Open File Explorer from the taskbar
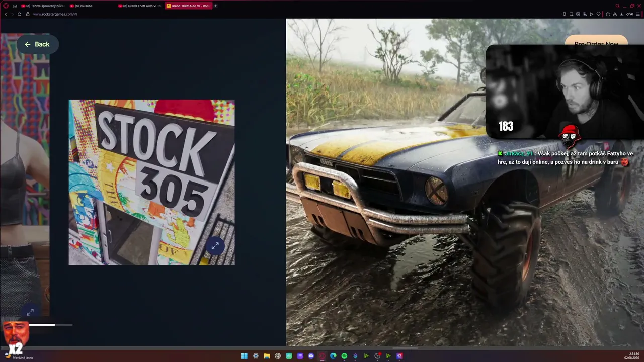The width and height of the screenshot is (644, 362). [x=267, y=356]
